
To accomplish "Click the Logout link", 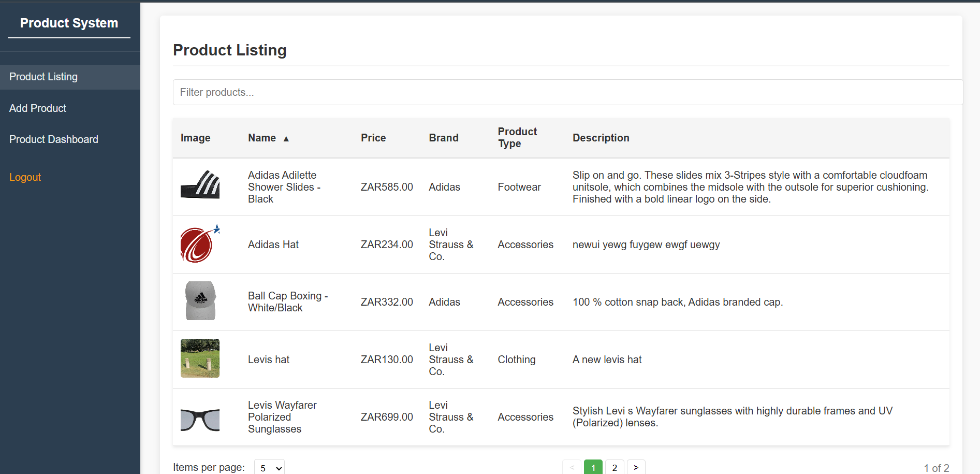I will point(25,177).
